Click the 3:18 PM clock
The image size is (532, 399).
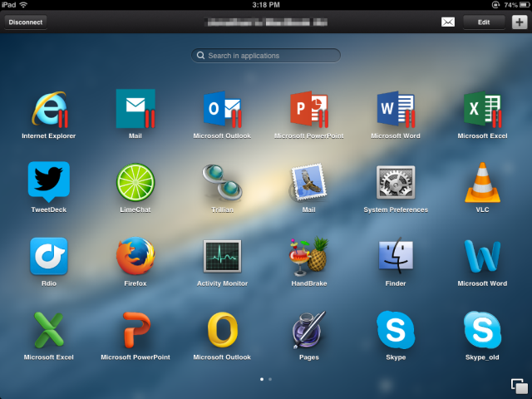click(x=266, y=5)
